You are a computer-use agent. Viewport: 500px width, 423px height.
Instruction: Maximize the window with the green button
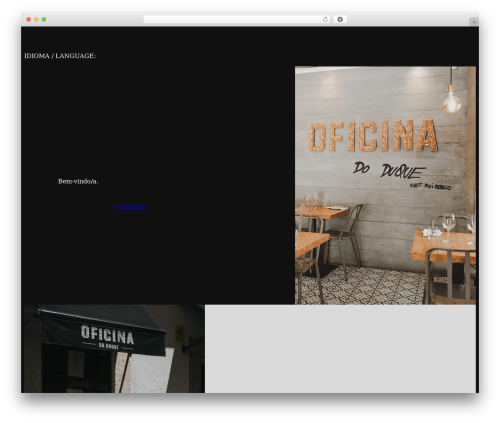[x=44, y=19]
